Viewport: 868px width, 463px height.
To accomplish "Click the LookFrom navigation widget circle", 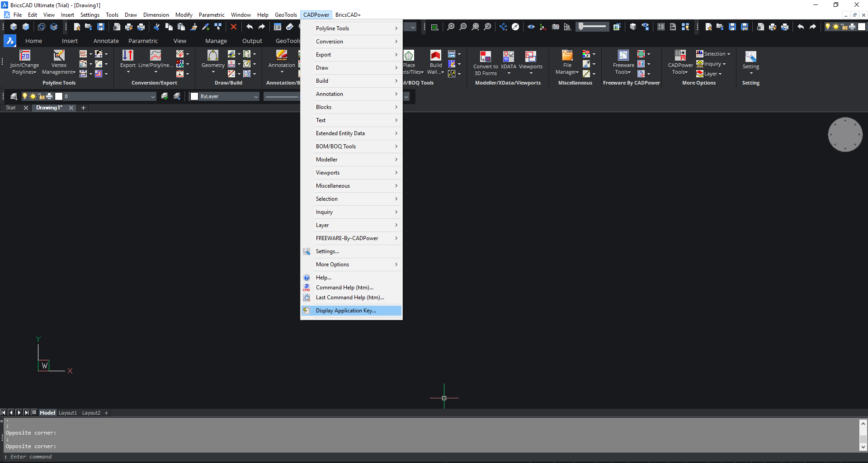I will pos(845,134).
